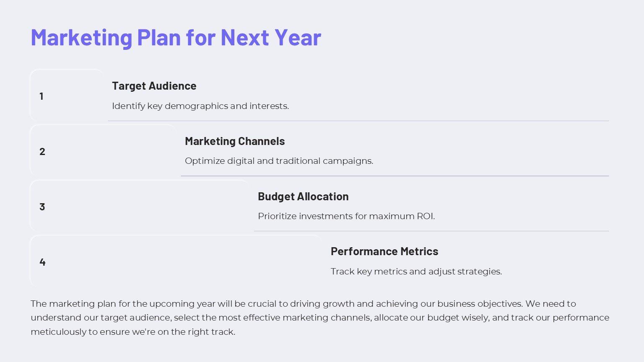Select the number 4 step label

coord(42,262)
